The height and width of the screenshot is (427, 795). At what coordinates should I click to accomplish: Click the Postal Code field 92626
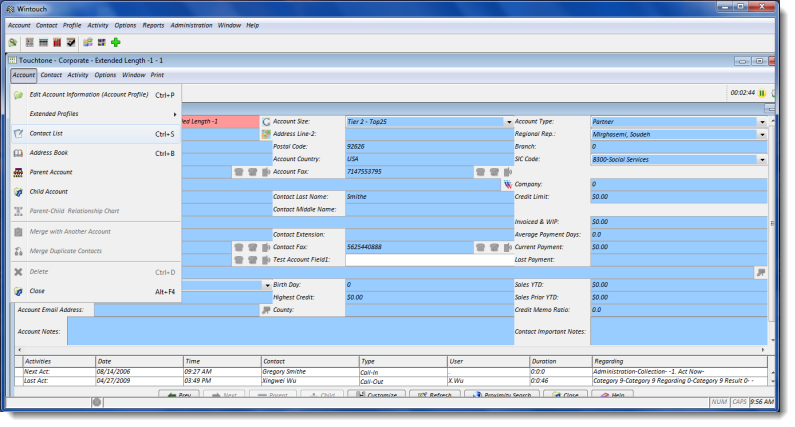coord(429,147)
